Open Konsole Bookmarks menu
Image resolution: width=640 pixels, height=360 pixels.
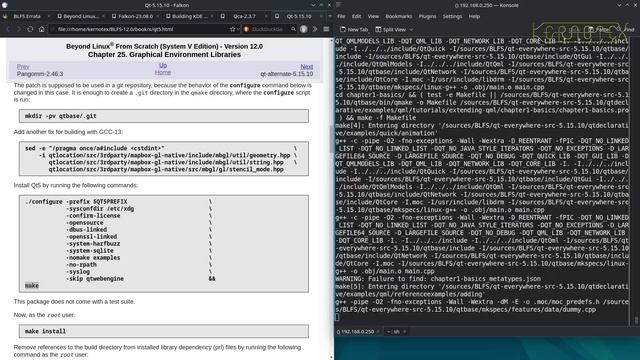pyautogui.click(x=398, y=16)
